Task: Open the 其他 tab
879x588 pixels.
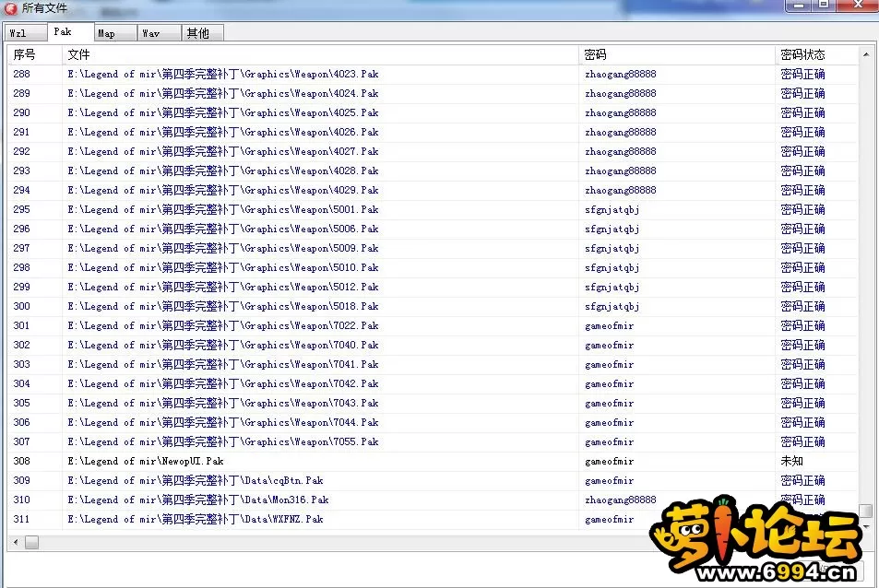Action: tap(202, 33)
